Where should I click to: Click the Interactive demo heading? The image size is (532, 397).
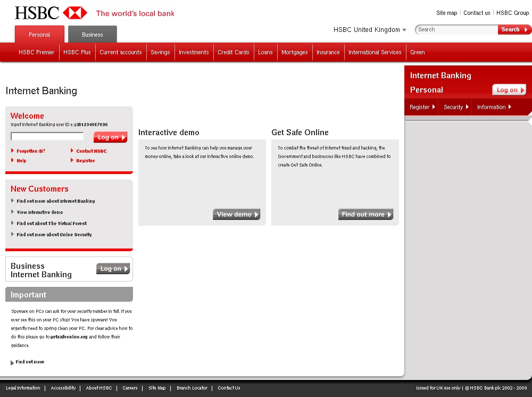point(169,133)
